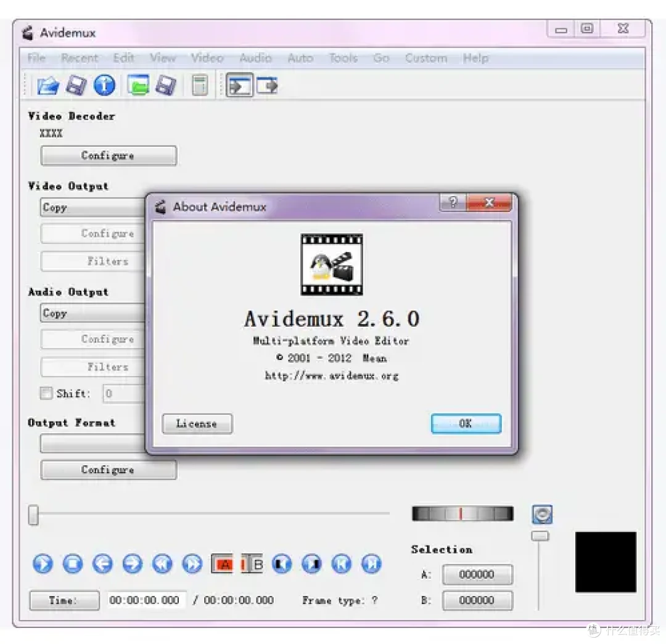Go to the first frame icon
666x644 pixels.
click(342, 564)
